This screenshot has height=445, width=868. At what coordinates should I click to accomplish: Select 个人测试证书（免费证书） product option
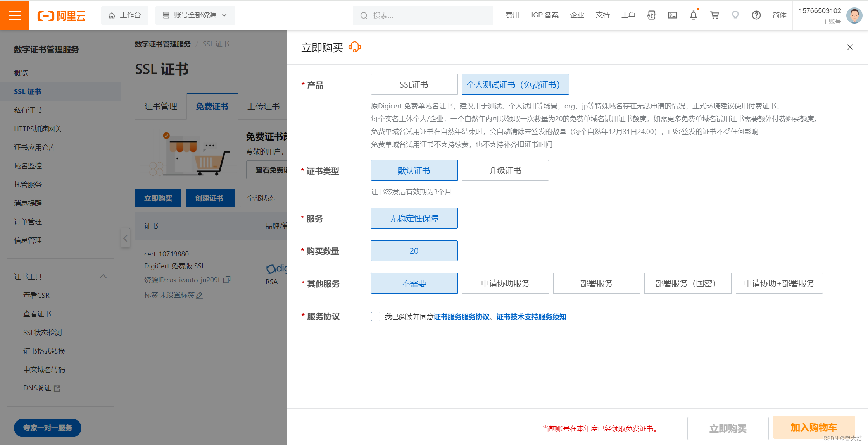[515, 84]
